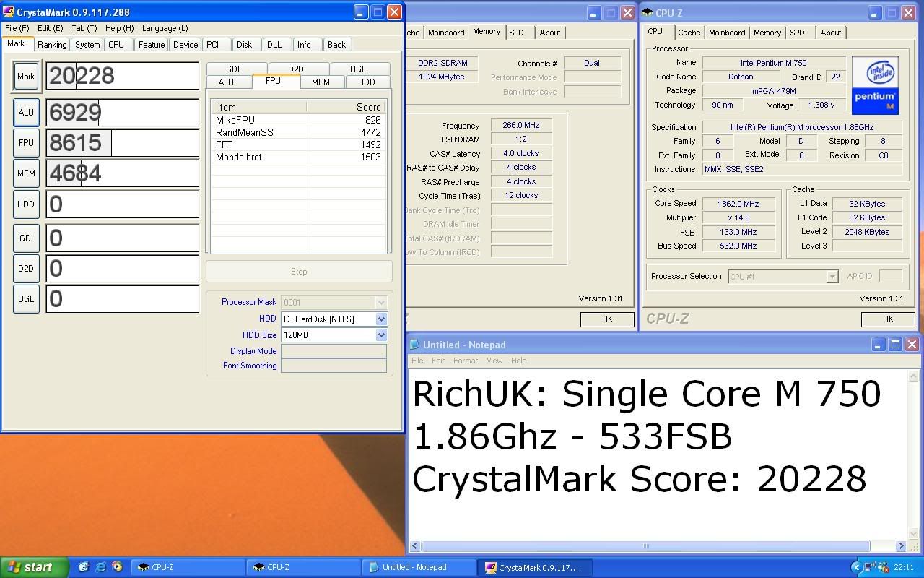The width and height of the screenshot is (924, 578).
Task: Switch to the Feature tab in CrystalMark
Action: tap(152, 45)
